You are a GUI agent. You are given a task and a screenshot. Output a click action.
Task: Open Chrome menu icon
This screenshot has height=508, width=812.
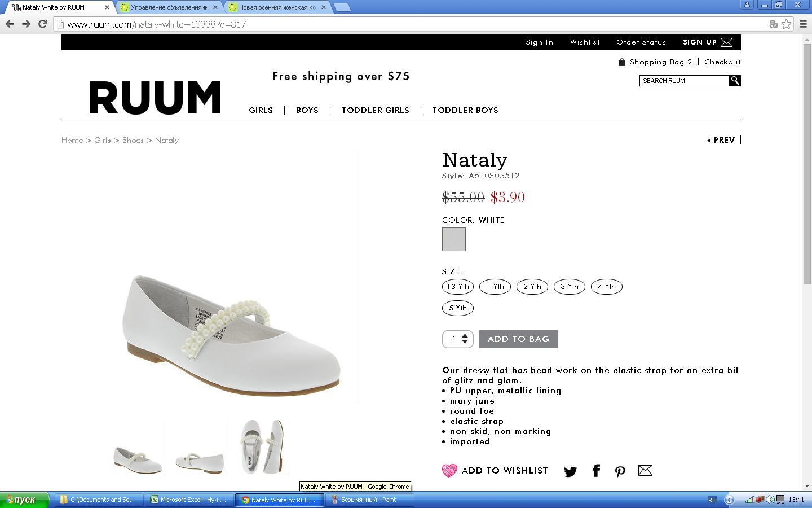pyautogui.click(x=802, y=24)
